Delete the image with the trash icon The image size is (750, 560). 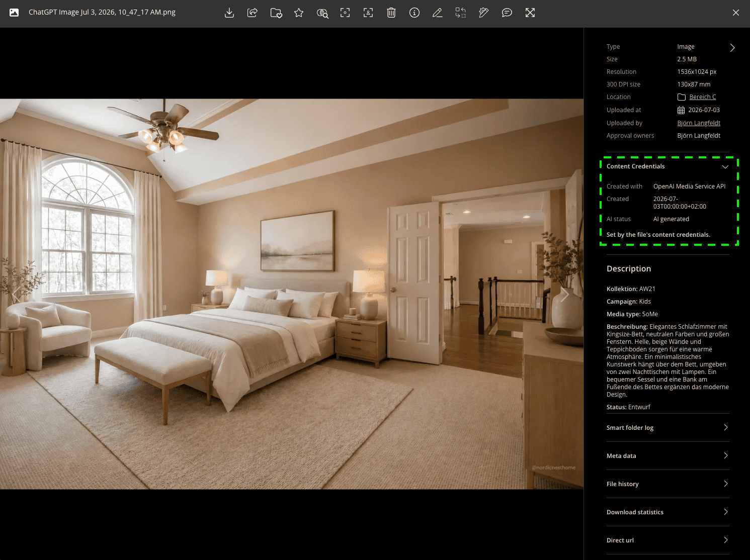coord(391,13)
